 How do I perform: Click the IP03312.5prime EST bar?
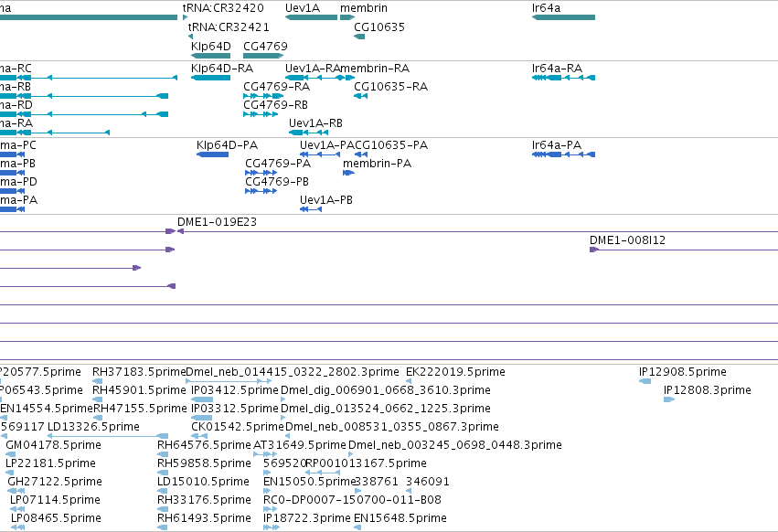pos(201,418)
